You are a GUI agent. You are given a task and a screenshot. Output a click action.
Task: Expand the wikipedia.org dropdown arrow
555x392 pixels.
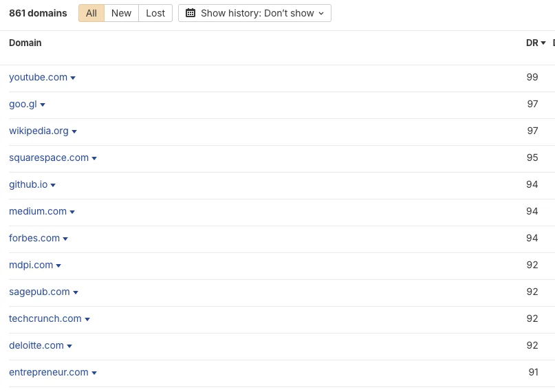[74, 131]
